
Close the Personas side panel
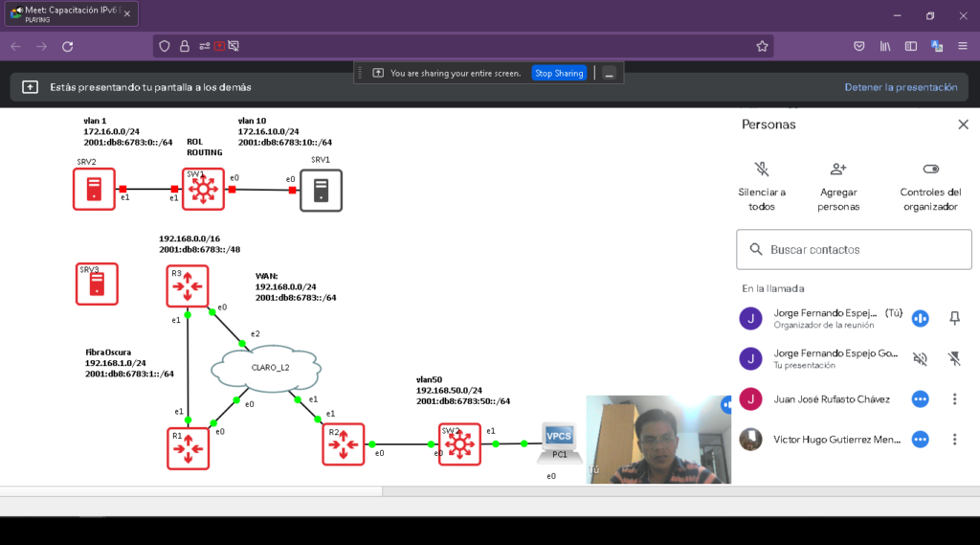963,125
